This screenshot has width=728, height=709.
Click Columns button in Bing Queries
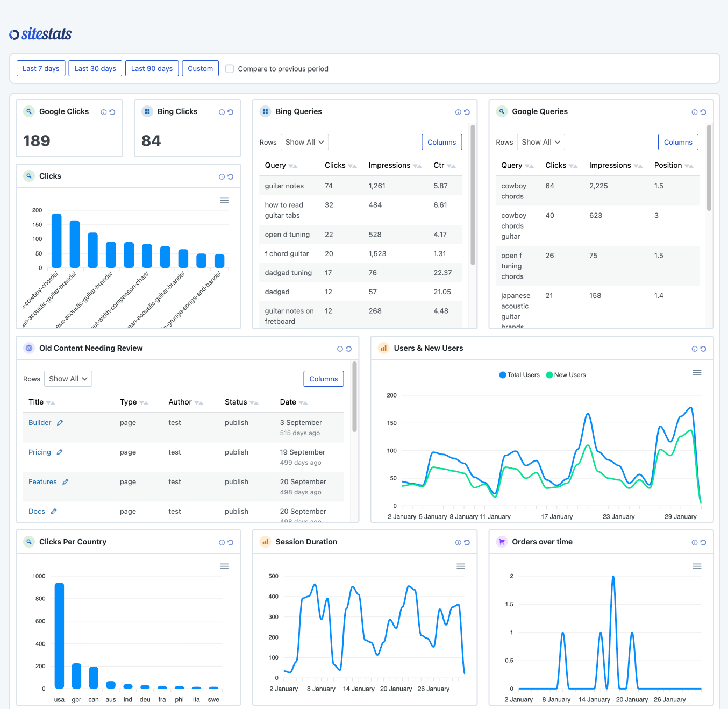click(441, 142)
